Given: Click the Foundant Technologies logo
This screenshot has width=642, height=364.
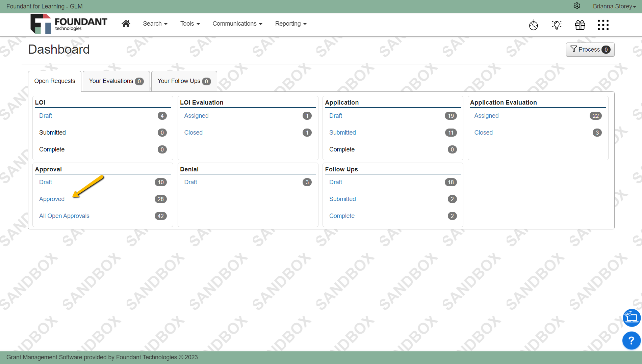Looking at the screenshot, I should coord(69,24).
